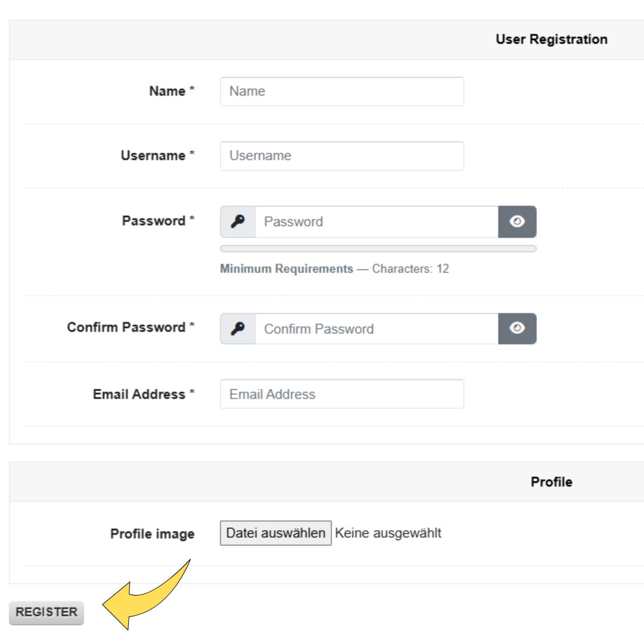Open file chooser via Datei auswählen
This screenshot has height=644, width=644.
click(x=275, y=533)
